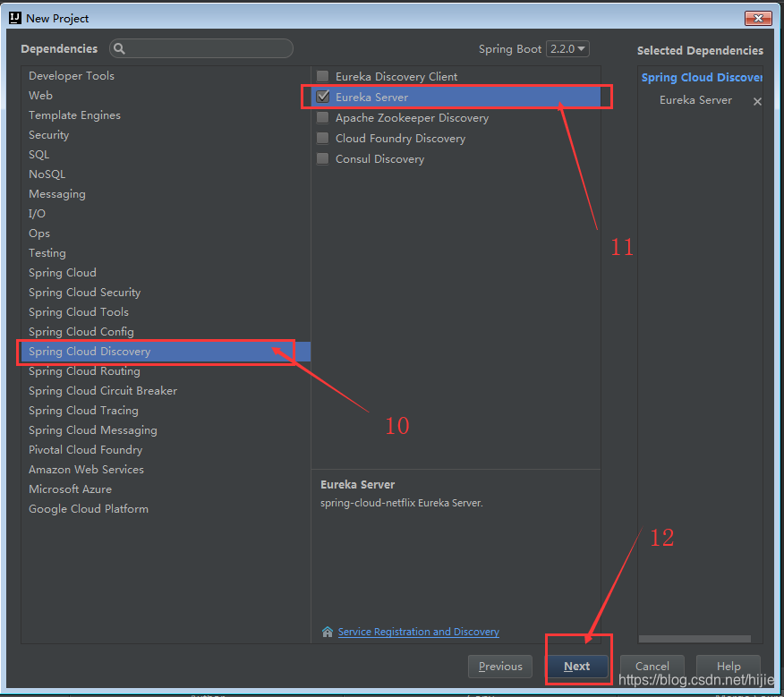Go back with the Previous button
The image size is (784, 697).
(500, 666)
